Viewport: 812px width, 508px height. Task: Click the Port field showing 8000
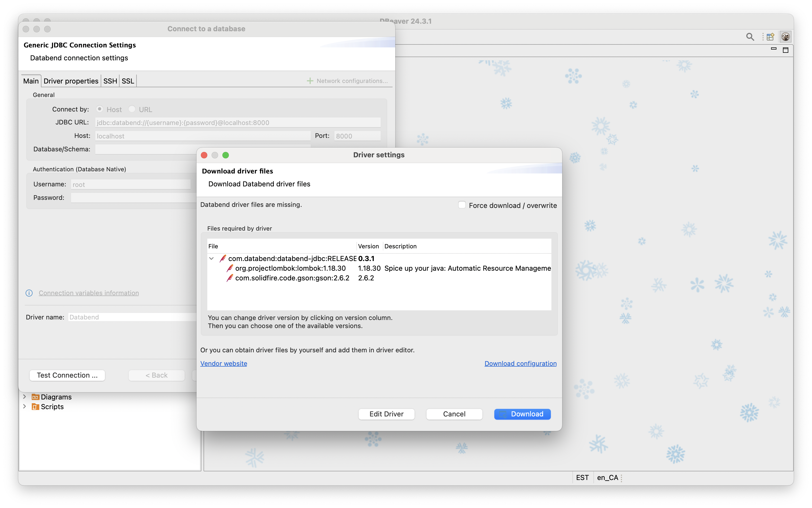tap(357, 136)
